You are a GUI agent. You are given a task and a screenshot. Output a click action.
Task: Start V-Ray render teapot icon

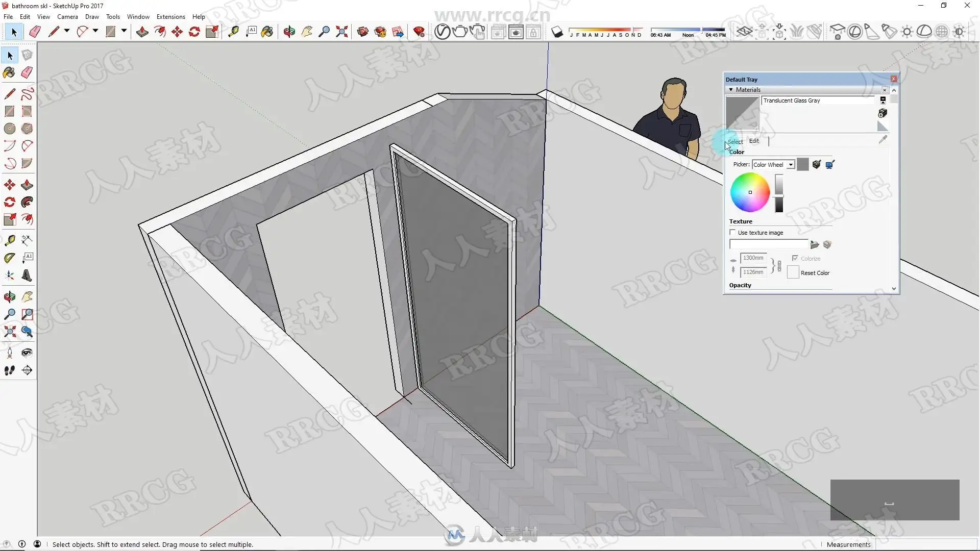(x=460, y=32)
